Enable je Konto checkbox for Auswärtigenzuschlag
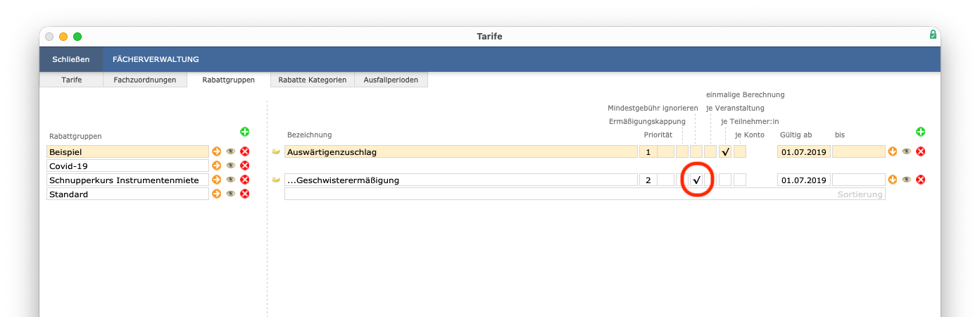The image size is (980, 317). (x=739, y=151)
